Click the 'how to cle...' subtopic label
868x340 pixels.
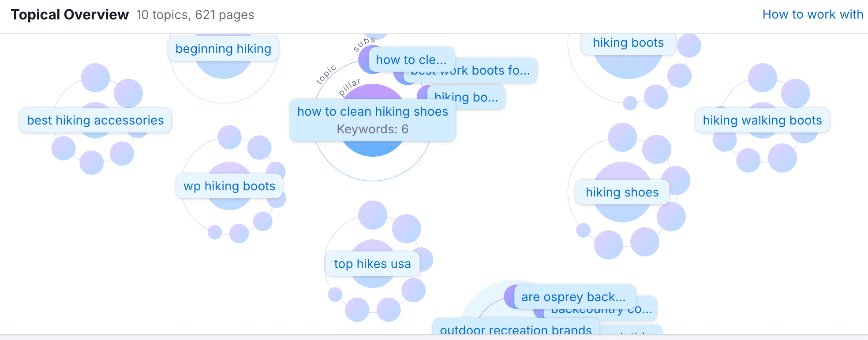pyautogui.click(x=411, y=60)
